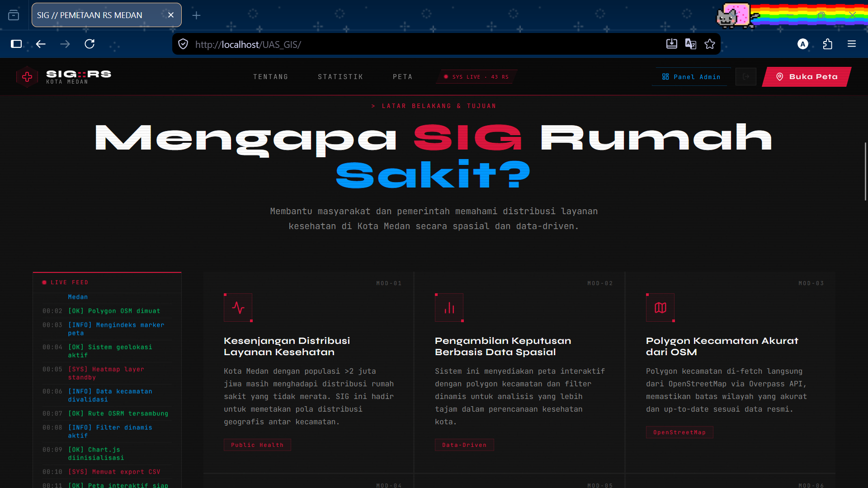Click the [SYS] Memuat export CSV log entry
The width and height of the screenshot is (868, 488).
tap(107, 472)
